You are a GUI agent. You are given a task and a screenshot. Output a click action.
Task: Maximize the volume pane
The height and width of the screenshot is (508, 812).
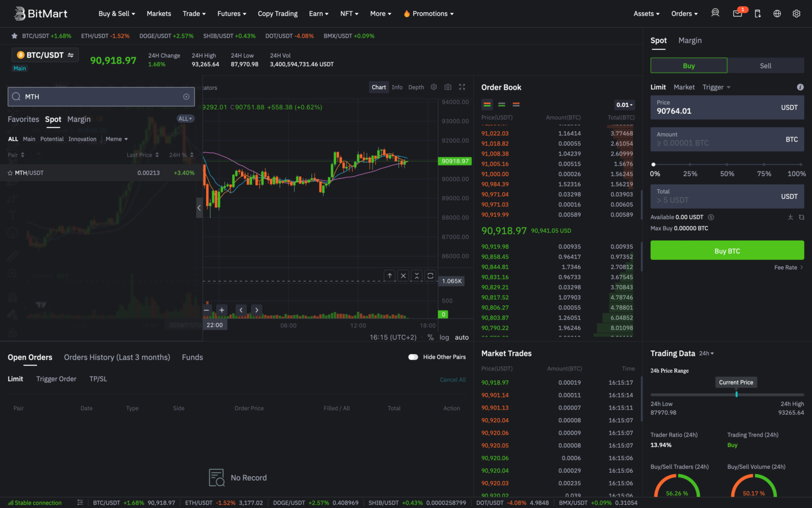click(x=430, y=276)
